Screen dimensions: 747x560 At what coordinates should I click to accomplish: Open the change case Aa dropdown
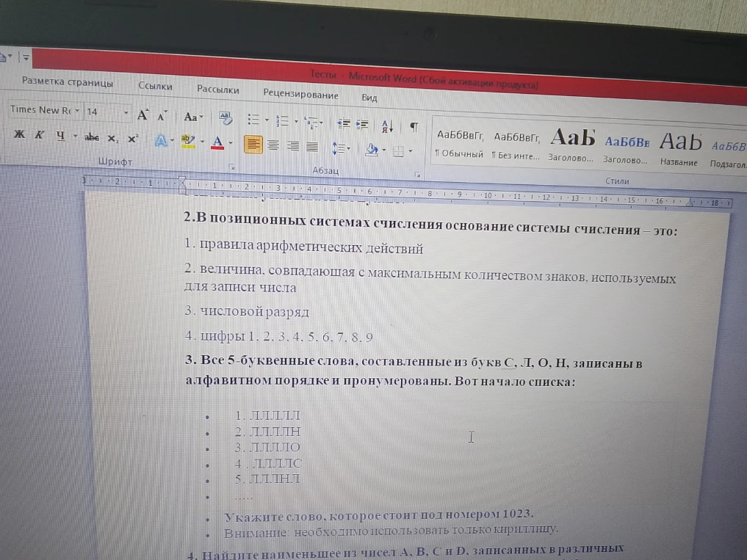click(193, 117)
